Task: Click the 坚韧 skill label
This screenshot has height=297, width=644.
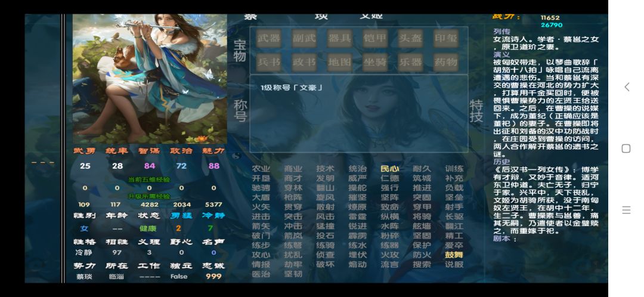Action: (293, 274)
